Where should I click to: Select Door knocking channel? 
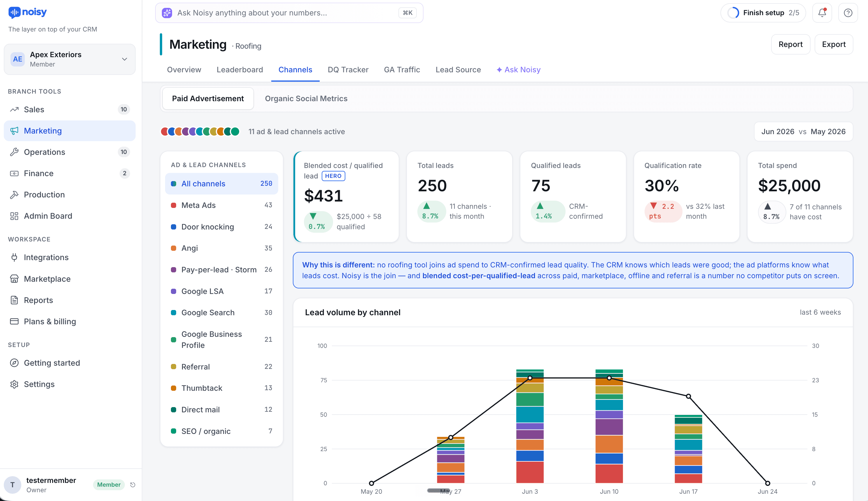coord(222,227)
